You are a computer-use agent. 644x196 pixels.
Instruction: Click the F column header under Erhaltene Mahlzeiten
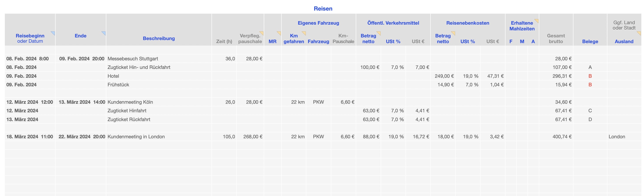(511, 41)
